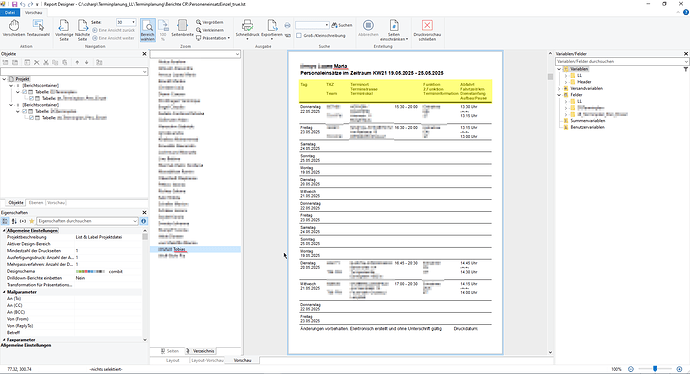Start Schnelldruck printing
This screenshot has height=374, width=690.
point(247,29)
